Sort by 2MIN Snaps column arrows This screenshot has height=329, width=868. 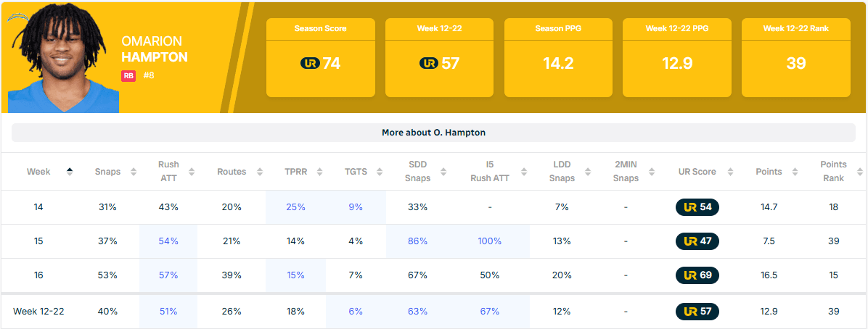[x=650, y=172]
